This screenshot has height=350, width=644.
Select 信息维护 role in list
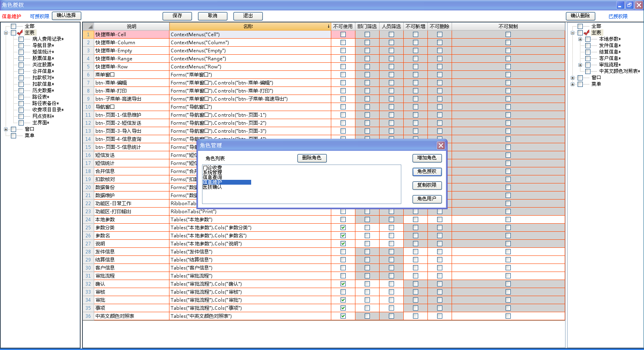click(227, 182)
